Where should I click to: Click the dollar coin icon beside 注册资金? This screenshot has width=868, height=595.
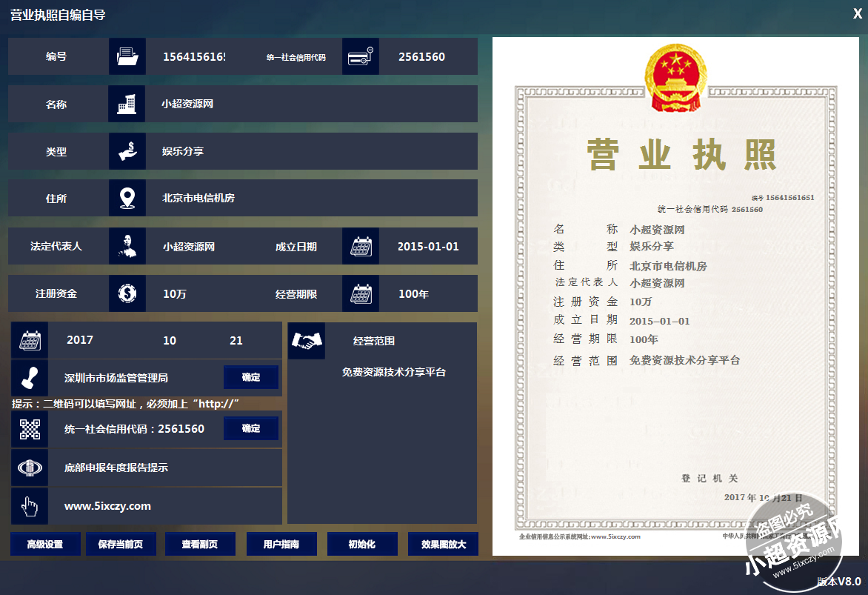pos(127,293)
